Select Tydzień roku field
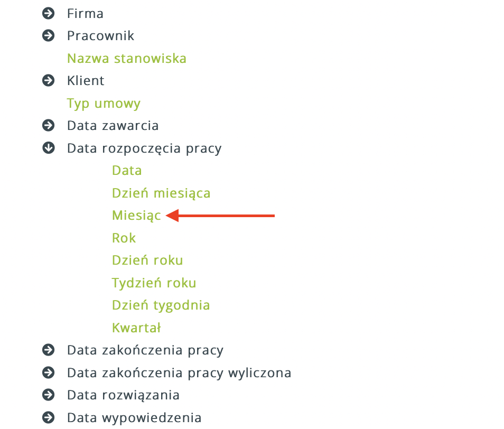This screenshot has width=504, height=429. click(x=154, y=283)
